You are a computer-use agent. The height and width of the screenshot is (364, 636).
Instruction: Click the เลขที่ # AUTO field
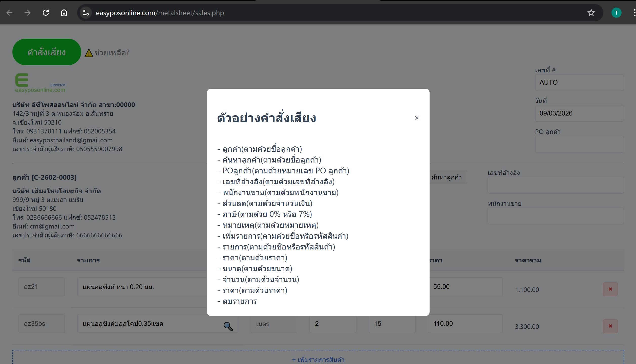tap(579, 82)
